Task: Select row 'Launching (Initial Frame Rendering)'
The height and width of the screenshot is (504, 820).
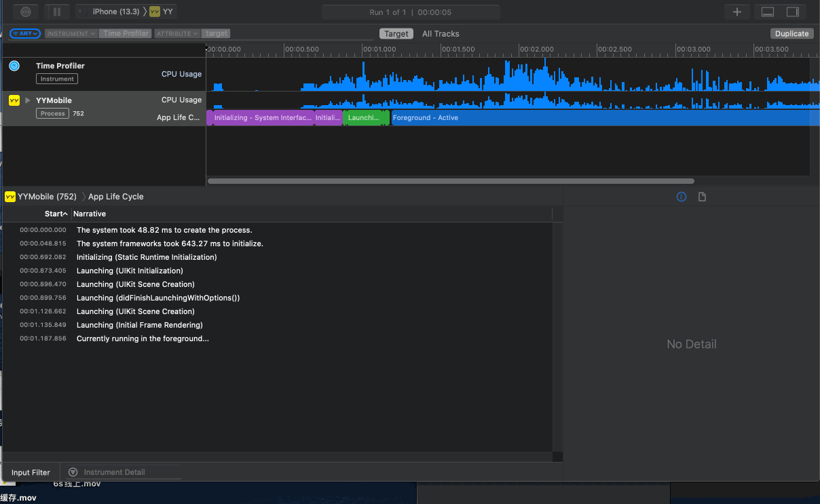Action: (278, 325)
